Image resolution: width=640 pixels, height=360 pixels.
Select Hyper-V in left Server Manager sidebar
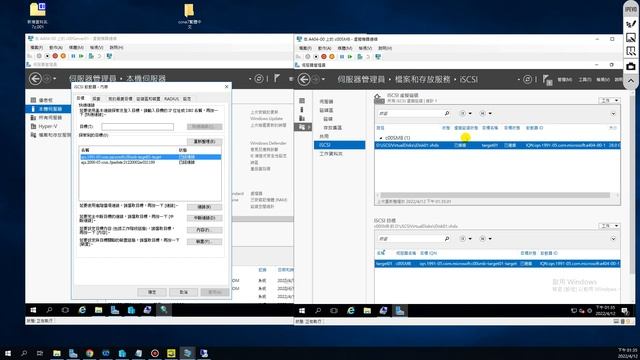click(48, 126)
